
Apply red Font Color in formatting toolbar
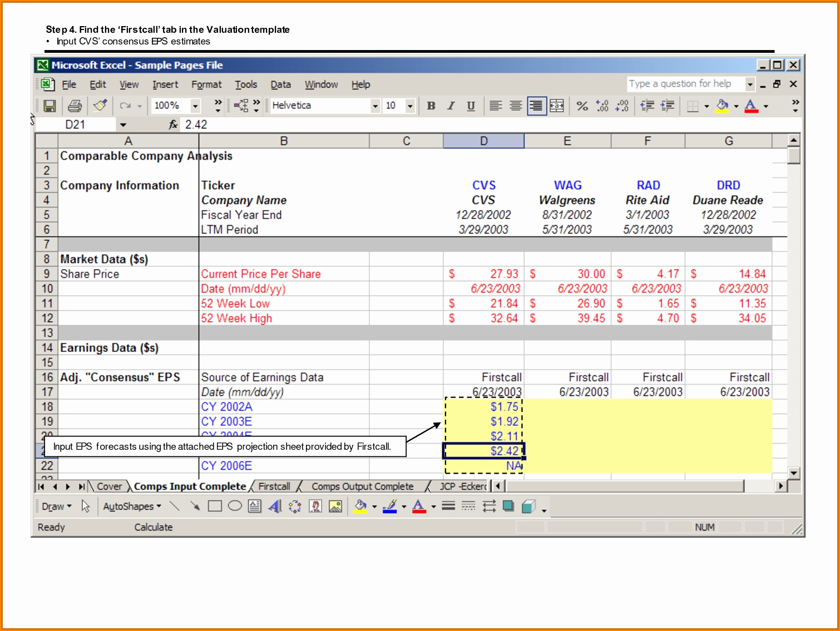(x=751, y=106)
